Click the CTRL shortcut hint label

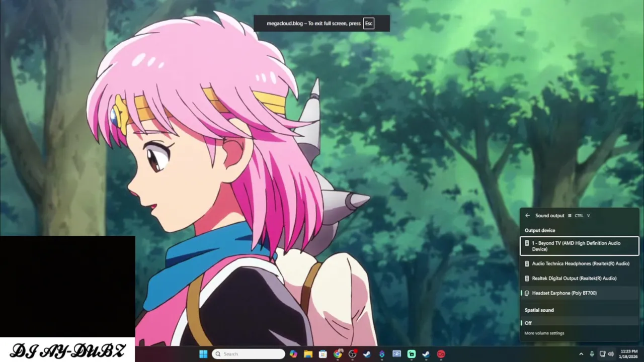point(579,216)
